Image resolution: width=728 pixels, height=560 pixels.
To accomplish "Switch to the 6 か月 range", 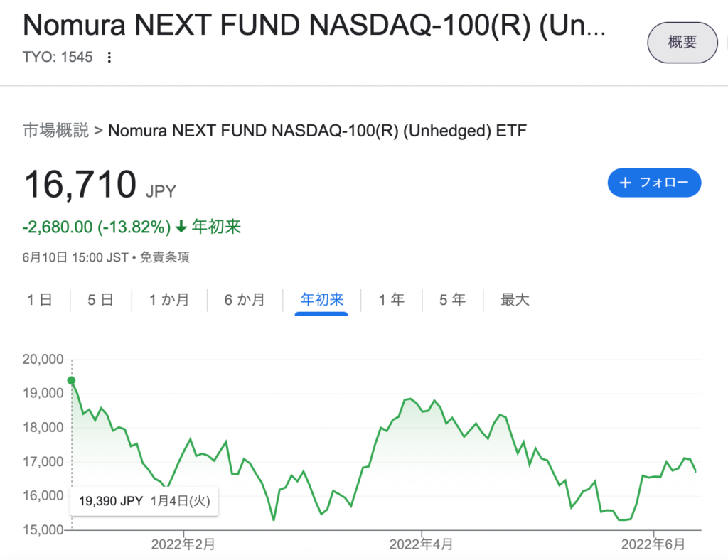I will pos(245,300).
